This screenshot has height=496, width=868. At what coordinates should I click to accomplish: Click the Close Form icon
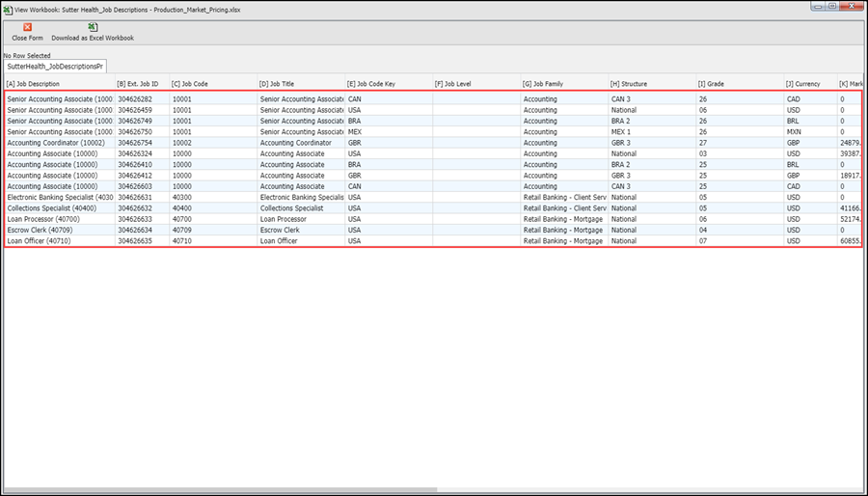point(27,27)
